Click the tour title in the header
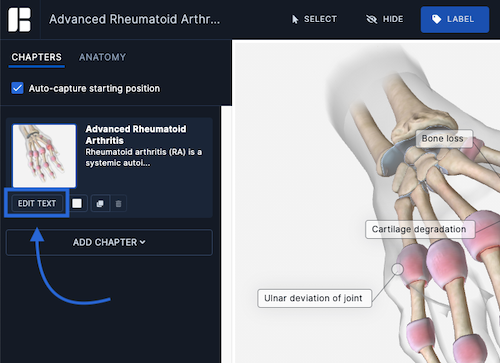This screenshot has width=500, height=363. pyautogui.click(x=135, y=19)
